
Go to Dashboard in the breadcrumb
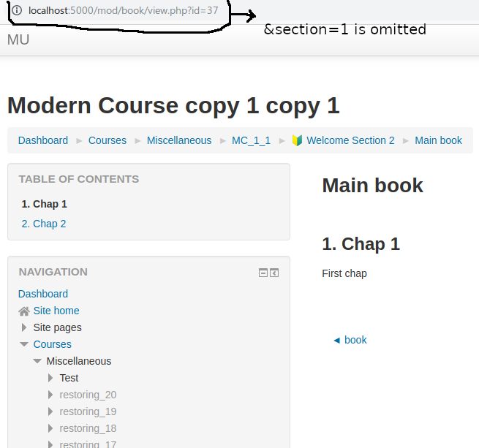coord(43,140)
